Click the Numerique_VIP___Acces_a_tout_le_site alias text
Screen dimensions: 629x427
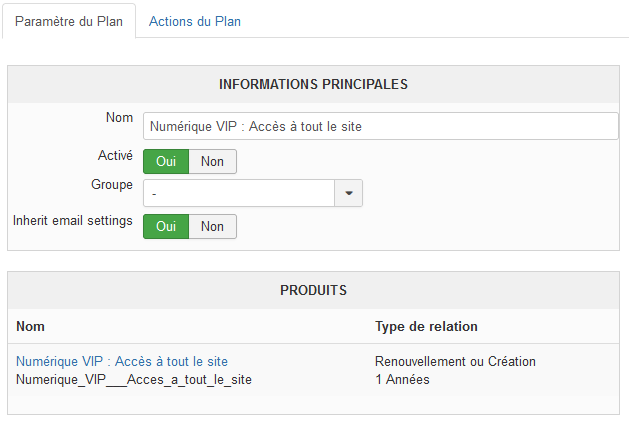tap(134, 379)
